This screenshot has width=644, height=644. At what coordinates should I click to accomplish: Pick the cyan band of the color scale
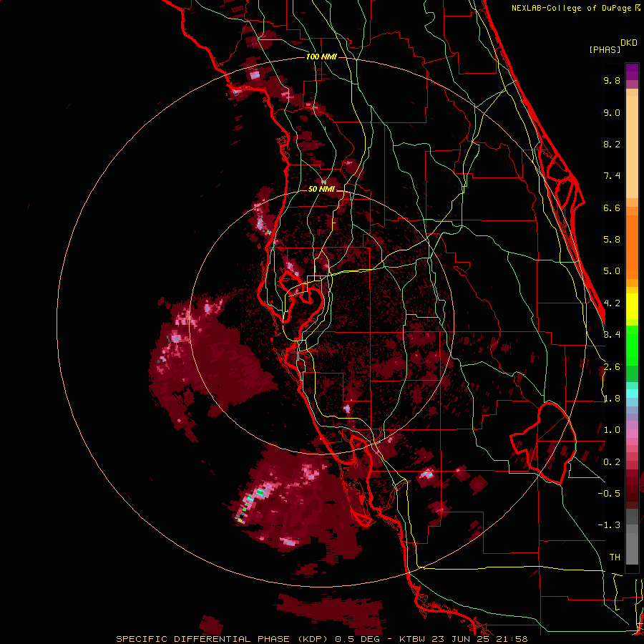pos(632,393)
